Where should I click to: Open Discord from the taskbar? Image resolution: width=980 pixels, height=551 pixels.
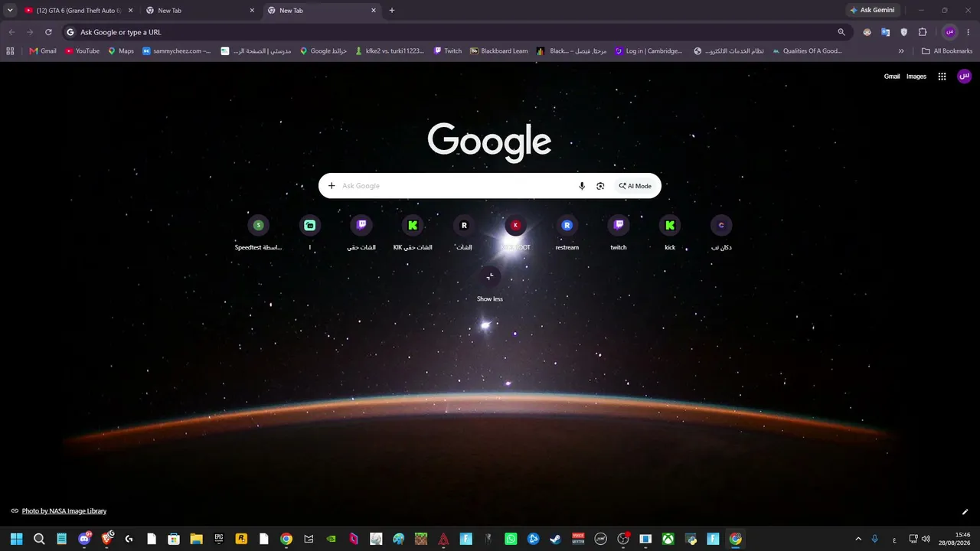(84, 539)
